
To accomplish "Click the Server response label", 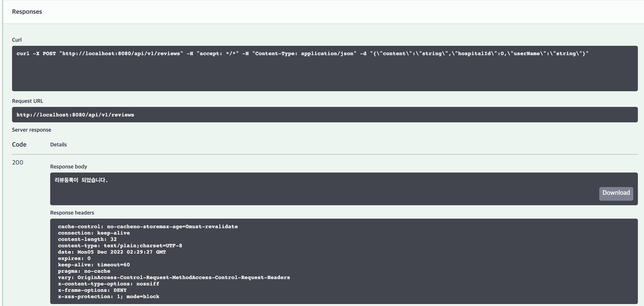I will 31,130.
